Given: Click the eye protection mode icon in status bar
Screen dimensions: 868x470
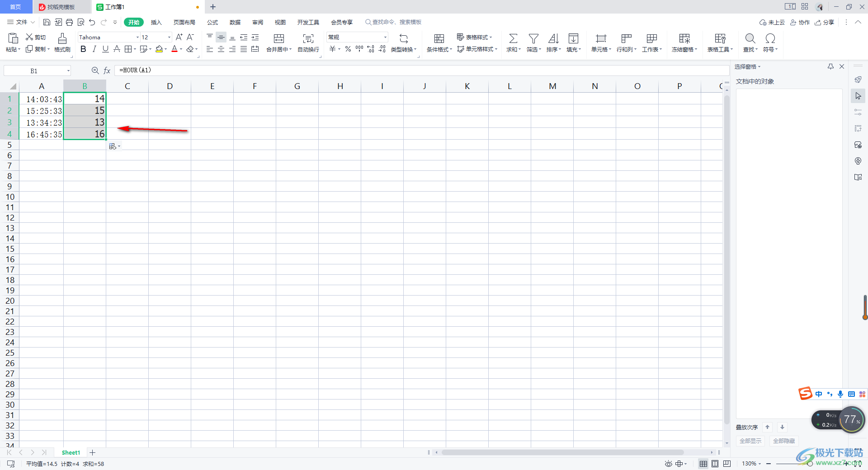Looking at the screenshot, I should coord(668,464).
